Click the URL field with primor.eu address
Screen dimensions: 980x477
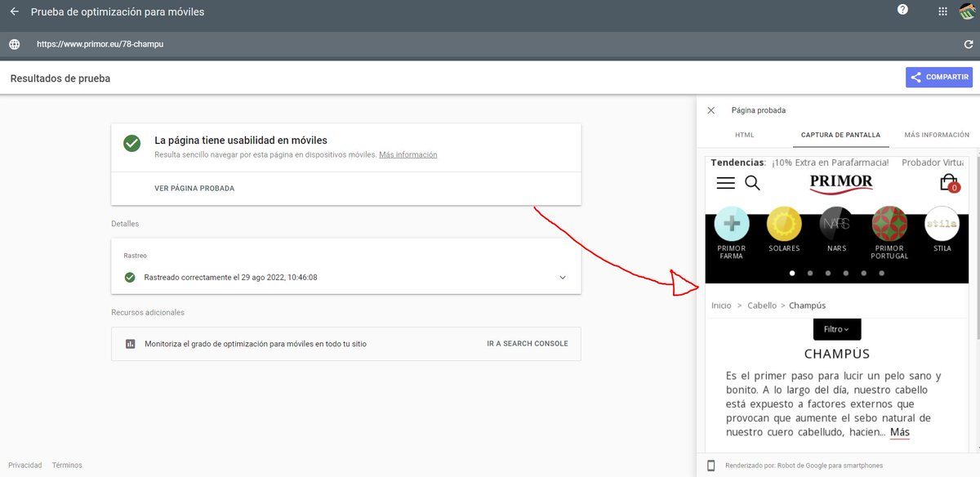click(x=100, y=44)
